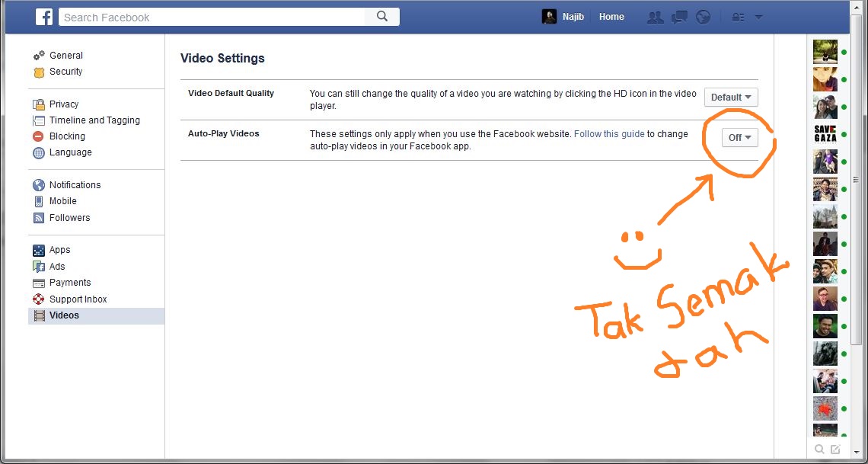Expand the account menu arrow in header

758,17
